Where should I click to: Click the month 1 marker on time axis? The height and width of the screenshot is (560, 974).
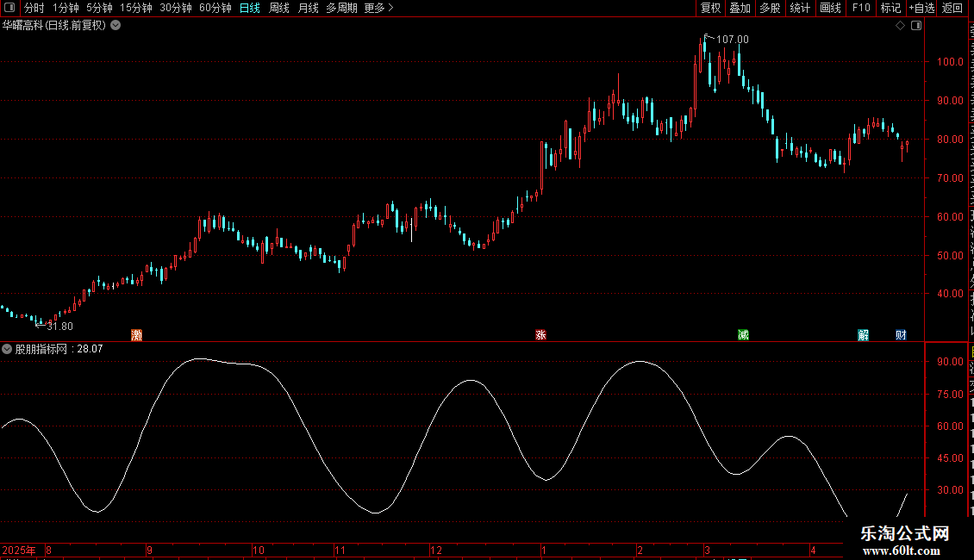[x=544, y=550]
